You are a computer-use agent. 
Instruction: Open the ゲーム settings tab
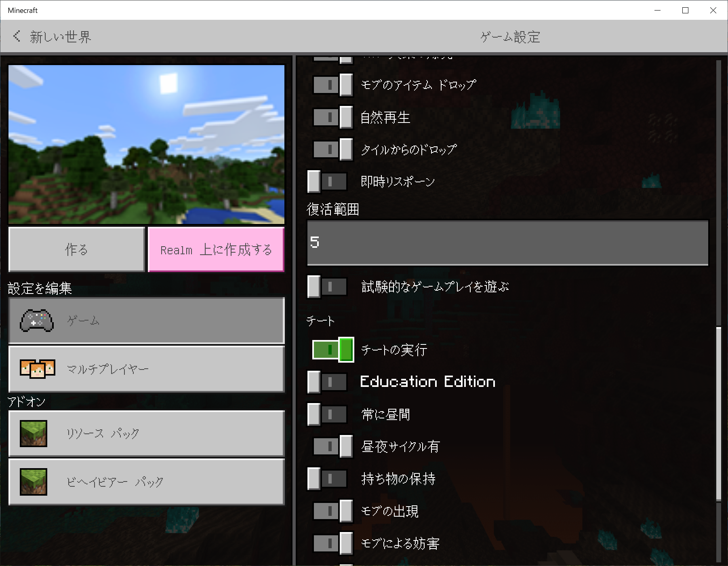coord(147,321)
